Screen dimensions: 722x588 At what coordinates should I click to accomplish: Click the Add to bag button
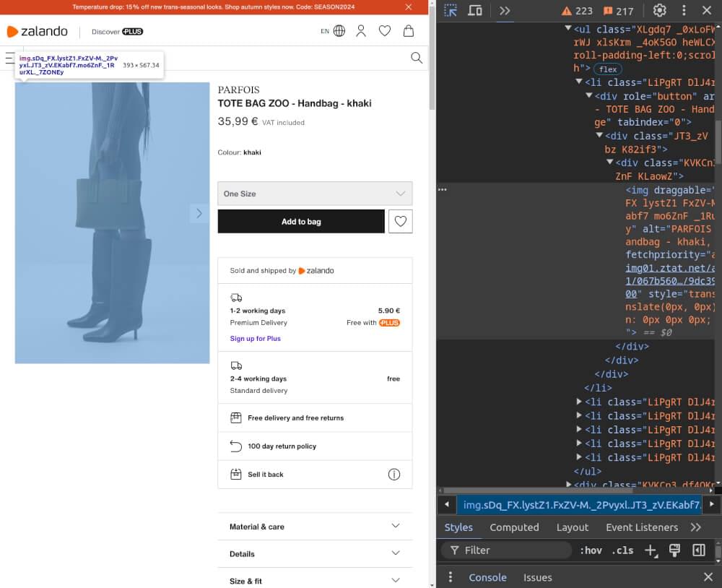tap(300, 221)
